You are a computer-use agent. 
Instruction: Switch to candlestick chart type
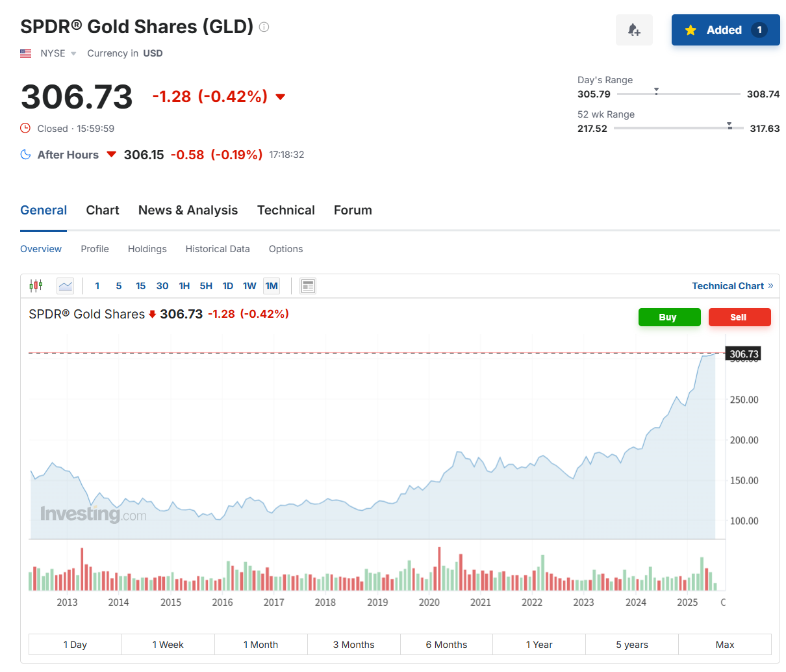pyautogui.click(x=36, y=285)
